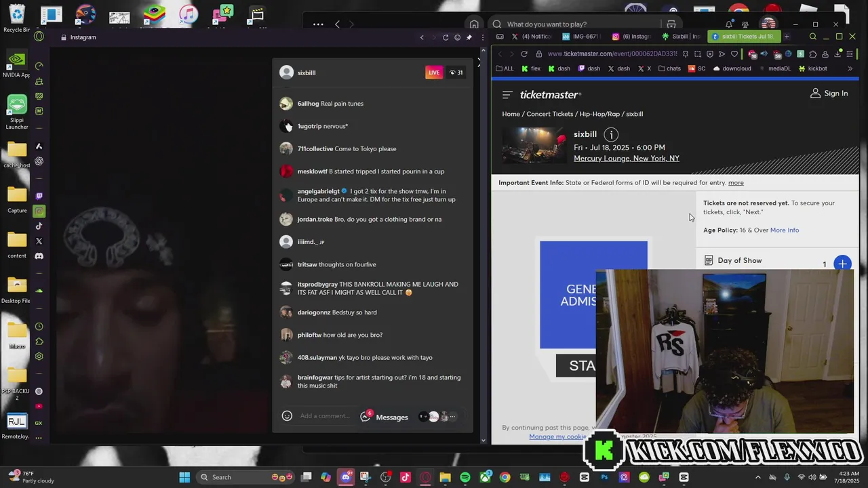Screen dimensions: 868x488
Task: Reload the Instagram sidebar panel
Action: pos(446,37)
